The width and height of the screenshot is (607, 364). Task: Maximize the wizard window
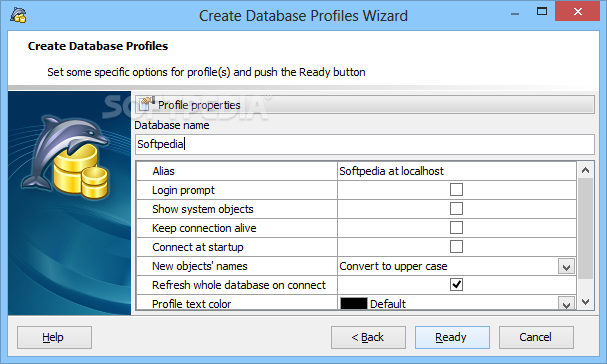tap(542, 12)
